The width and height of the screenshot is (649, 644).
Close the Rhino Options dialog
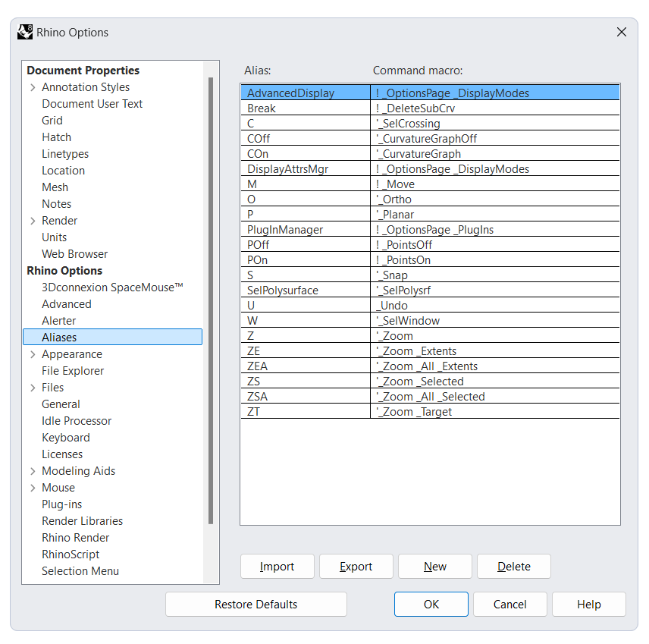[621, 32]
